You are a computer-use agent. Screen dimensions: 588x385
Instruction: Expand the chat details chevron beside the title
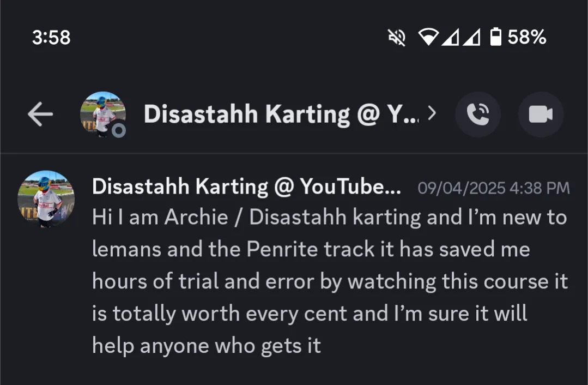(x=432, y=114)
